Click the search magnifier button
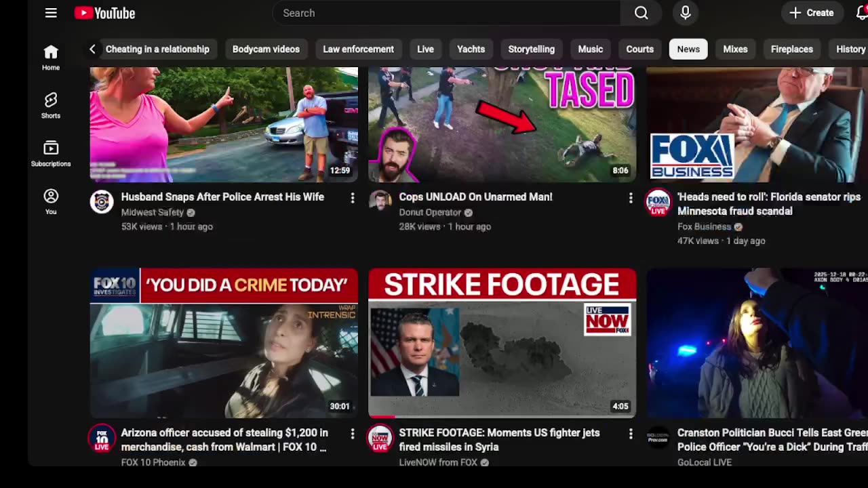The image size is (868, 488). [x=642, y=13]
